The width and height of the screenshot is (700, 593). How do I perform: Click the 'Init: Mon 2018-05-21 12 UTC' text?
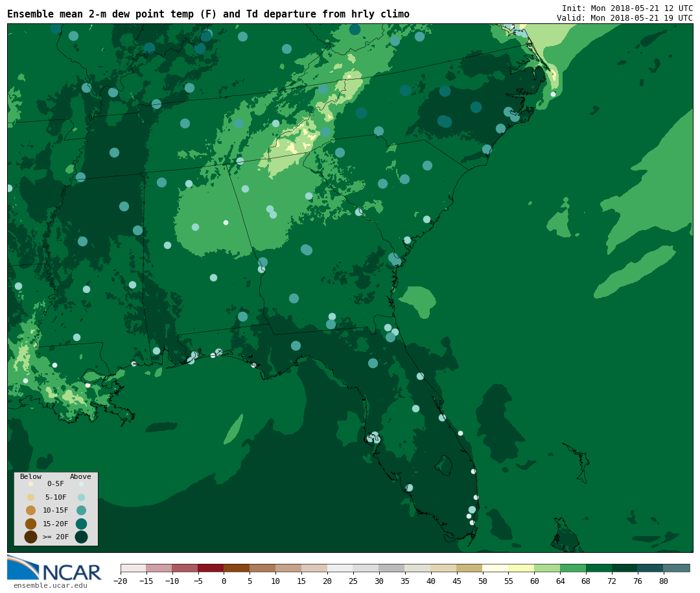click(x=627, y=8)
